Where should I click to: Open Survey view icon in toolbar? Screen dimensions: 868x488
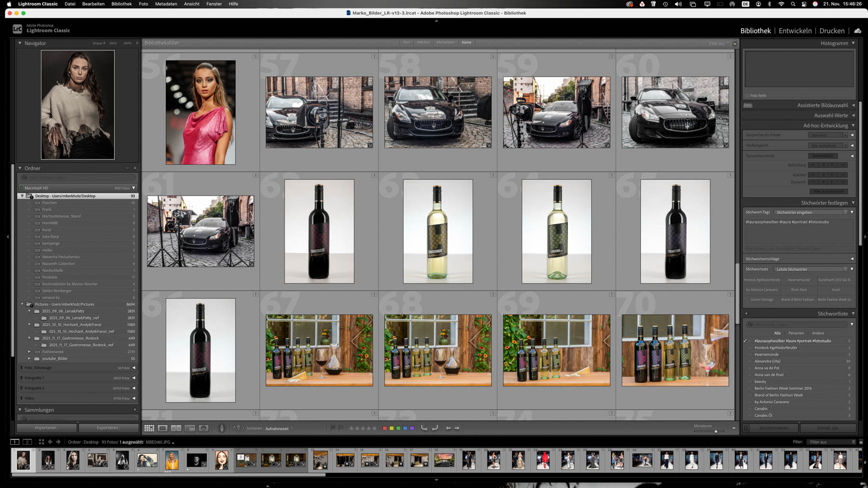point(190,428)
